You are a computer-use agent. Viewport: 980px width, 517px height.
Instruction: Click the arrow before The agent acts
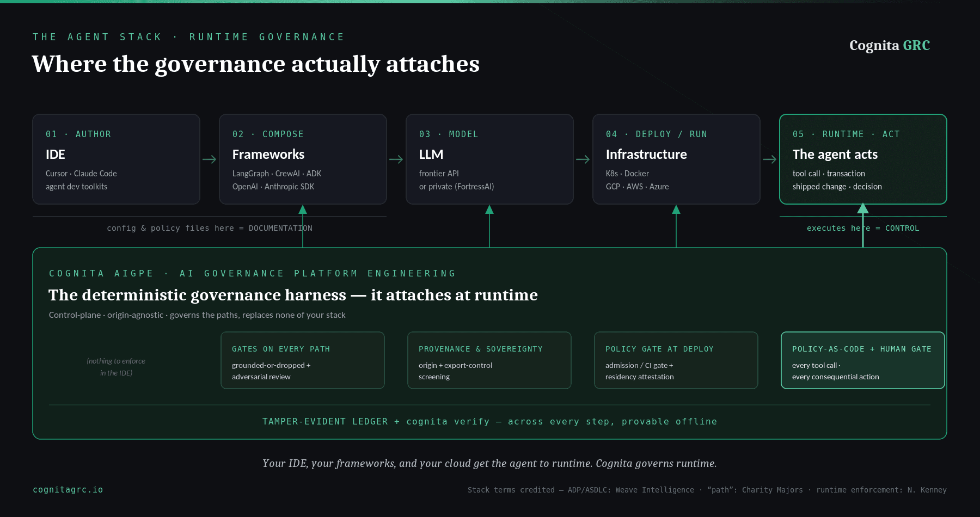(x=770, y=159)
